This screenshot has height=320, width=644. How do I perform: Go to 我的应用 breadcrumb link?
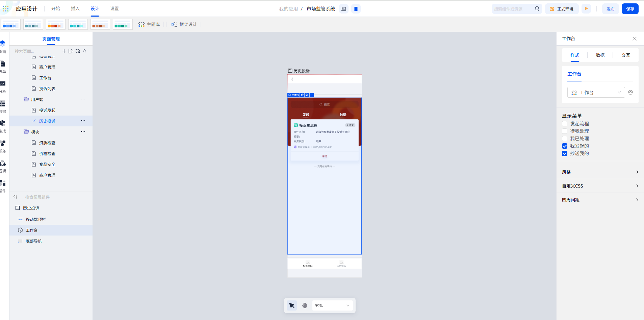(x=288, y=9)
